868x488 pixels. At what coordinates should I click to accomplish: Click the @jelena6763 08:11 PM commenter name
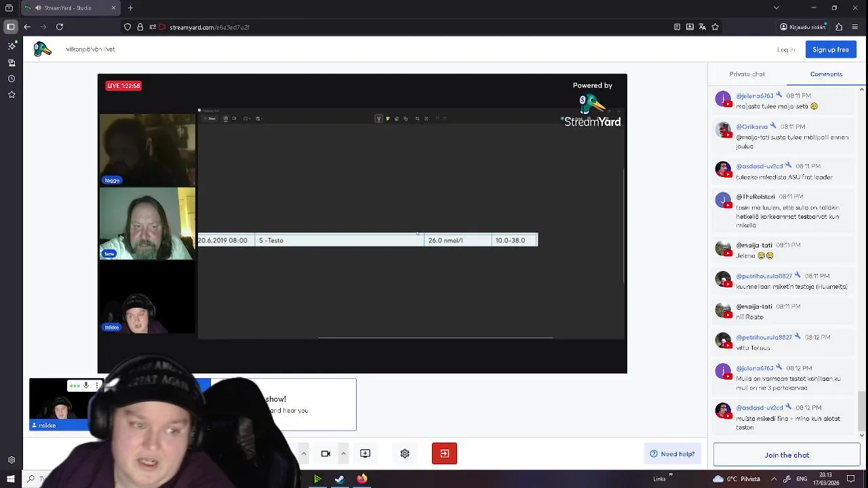[755, 96]
